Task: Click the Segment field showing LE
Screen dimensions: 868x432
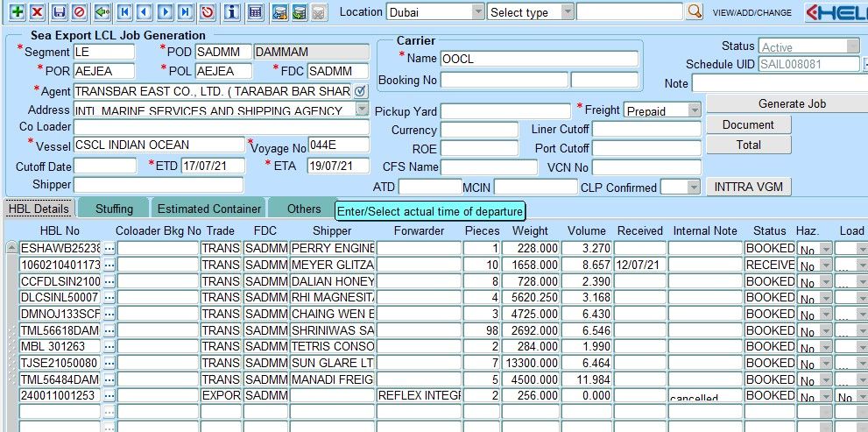Action: (104, 52)
